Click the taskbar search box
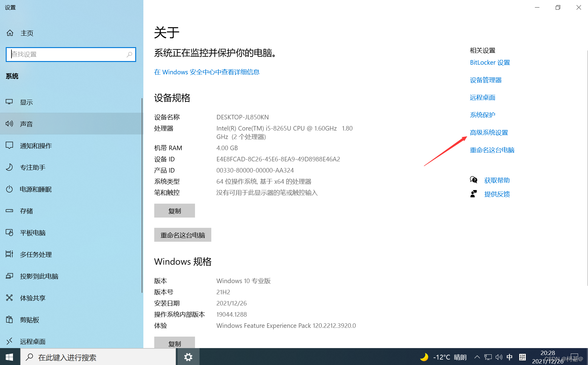588x365 pixels. (98, 357)
